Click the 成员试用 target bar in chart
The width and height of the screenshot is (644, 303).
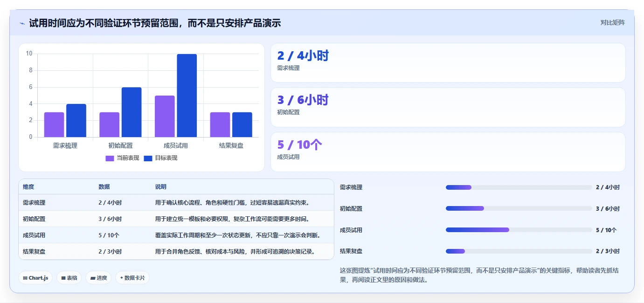187,96
